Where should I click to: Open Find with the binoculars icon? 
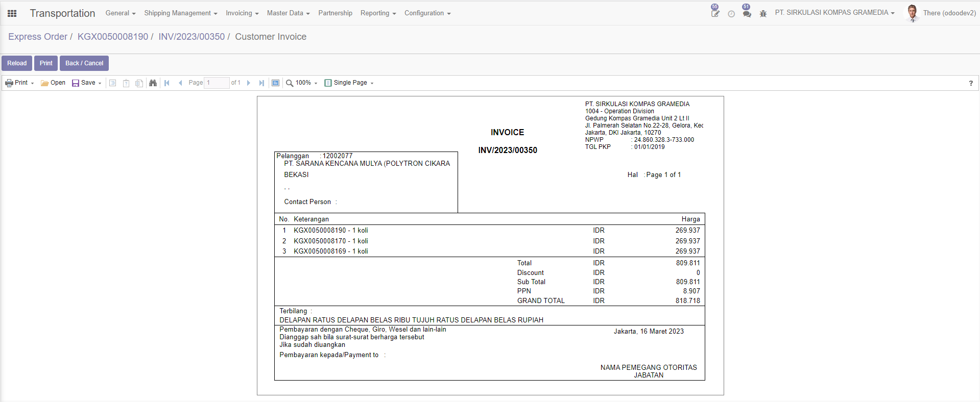pyautogui.click(x=153, y=83)
